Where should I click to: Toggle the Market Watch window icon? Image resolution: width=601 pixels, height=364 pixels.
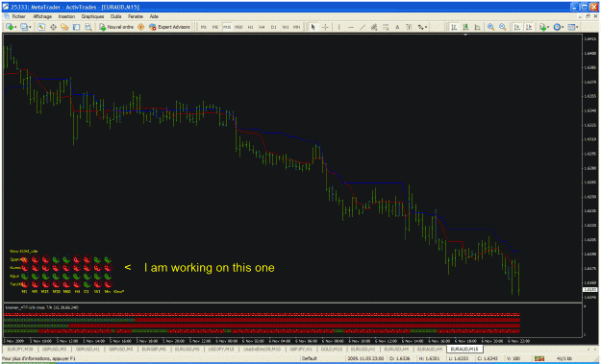[x=41, y=27]
